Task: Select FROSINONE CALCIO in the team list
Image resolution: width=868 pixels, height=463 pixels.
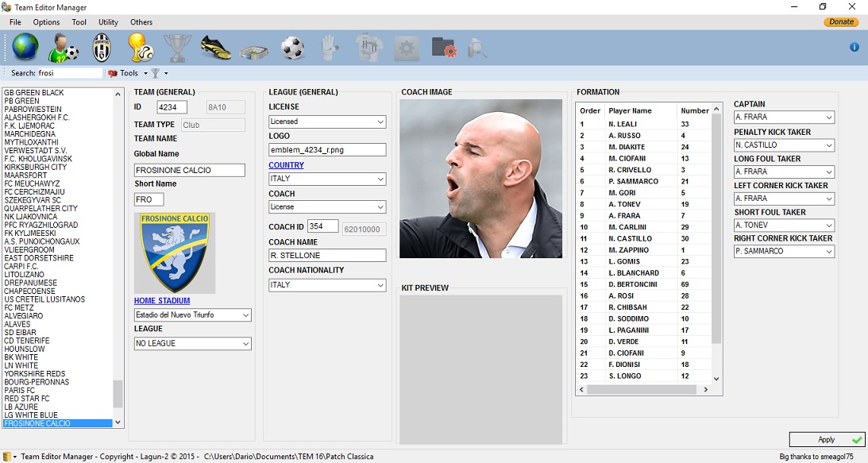Action: click(x=57, y=423)
